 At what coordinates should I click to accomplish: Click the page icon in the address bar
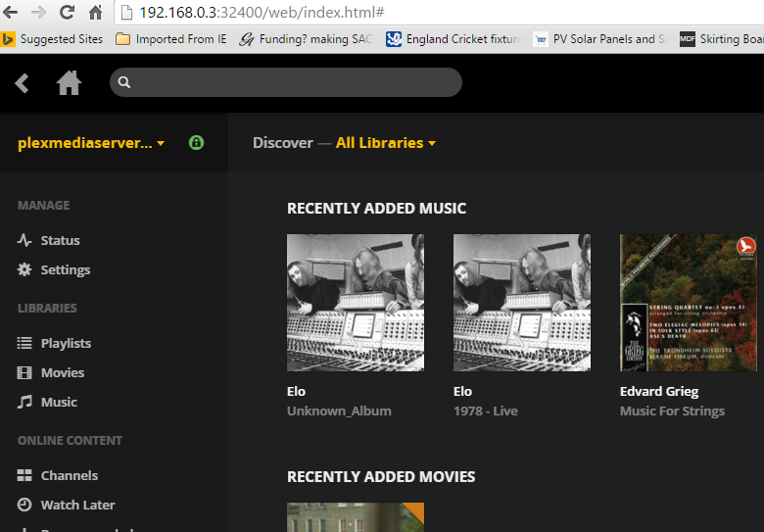[x=126, y=12]
